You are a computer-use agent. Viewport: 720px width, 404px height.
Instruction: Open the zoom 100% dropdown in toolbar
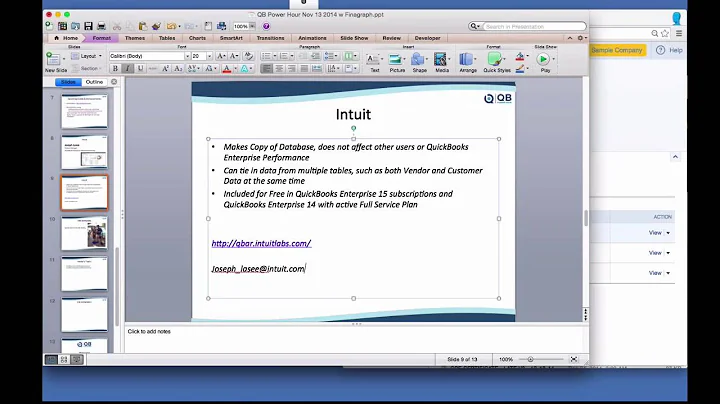pyautogui.click(x=252, y=26)
